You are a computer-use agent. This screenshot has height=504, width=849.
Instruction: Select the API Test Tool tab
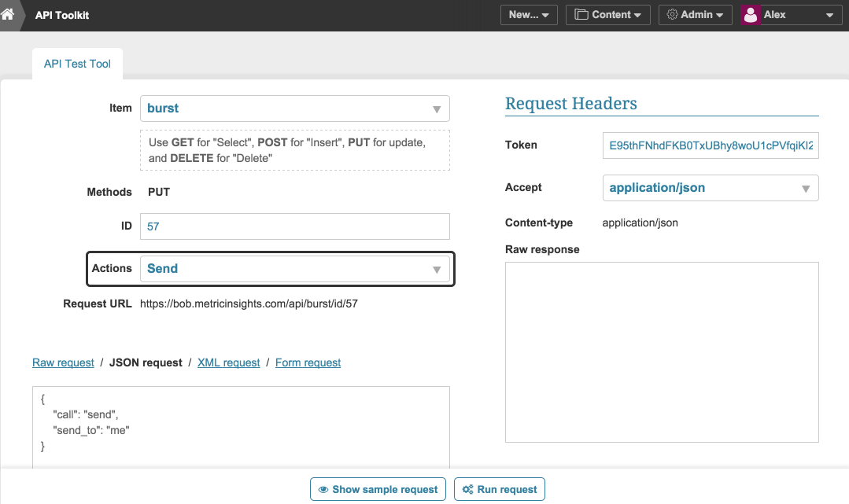[x=77, y=64]
